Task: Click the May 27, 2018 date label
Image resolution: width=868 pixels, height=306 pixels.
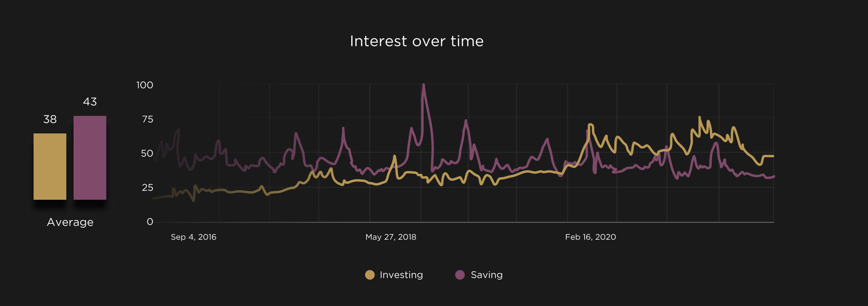Action: click(391, 237)
